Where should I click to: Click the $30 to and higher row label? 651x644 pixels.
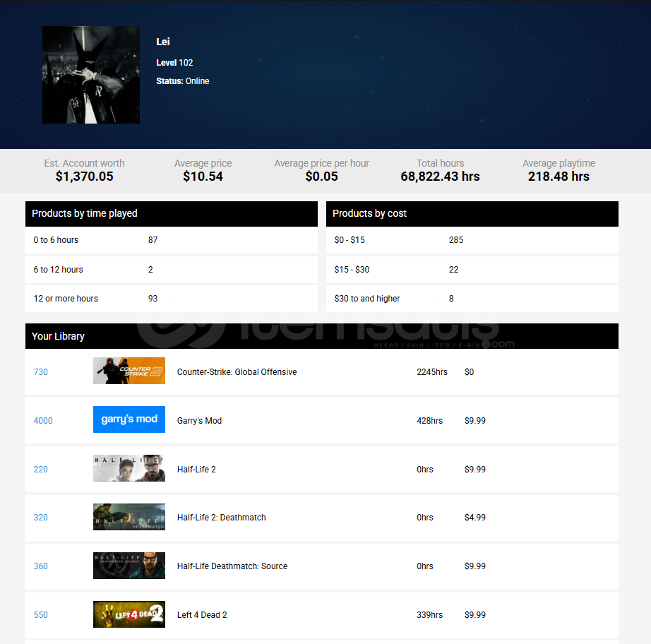click(367, 299)
